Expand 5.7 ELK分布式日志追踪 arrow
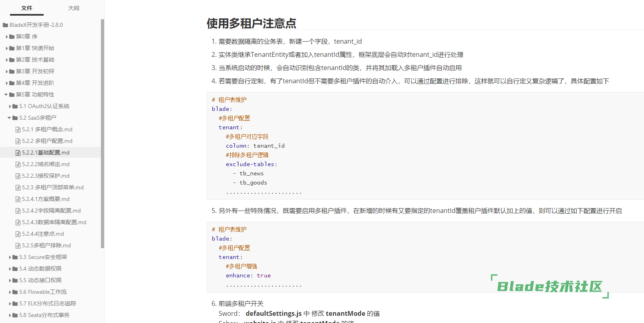 tap(10, 303)
